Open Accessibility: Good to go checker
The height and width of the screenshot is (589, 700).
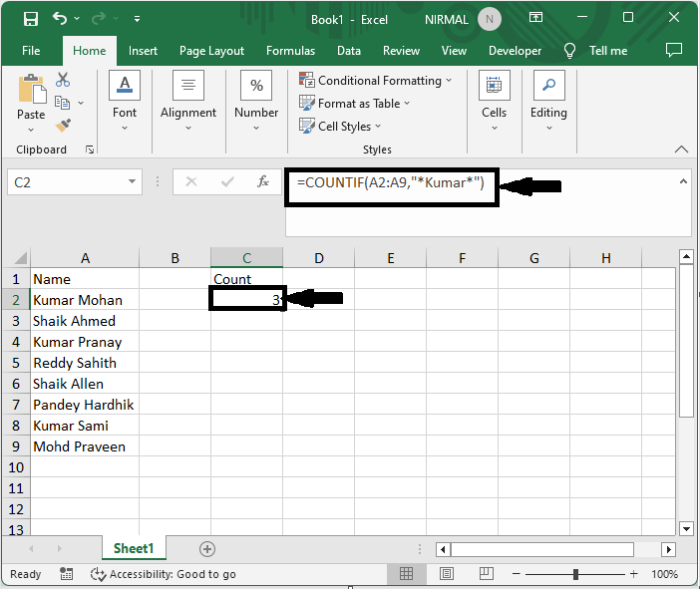pyautogui.click(x=164, y=574)
